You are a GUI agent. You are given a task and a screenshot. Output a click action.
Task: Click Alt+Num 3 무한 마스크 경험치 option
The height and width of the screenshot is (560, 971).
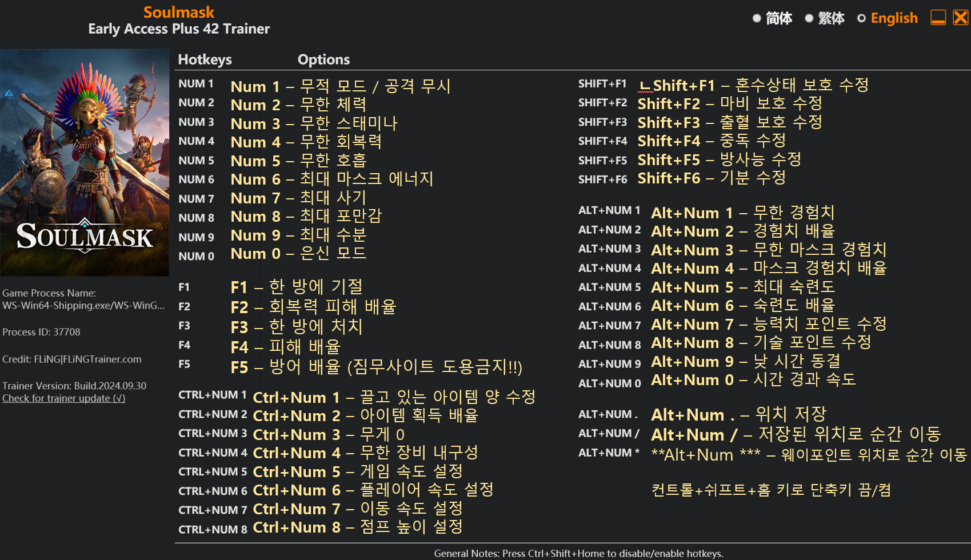coord(769,250)
